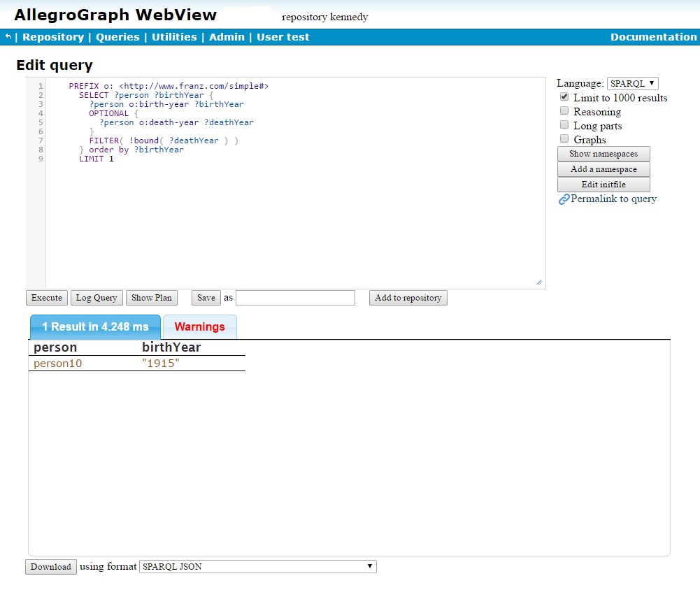The width and height of the screenshot is (700, 590).
Task: Click the permalink chain icon
Action: click(564, 200)
